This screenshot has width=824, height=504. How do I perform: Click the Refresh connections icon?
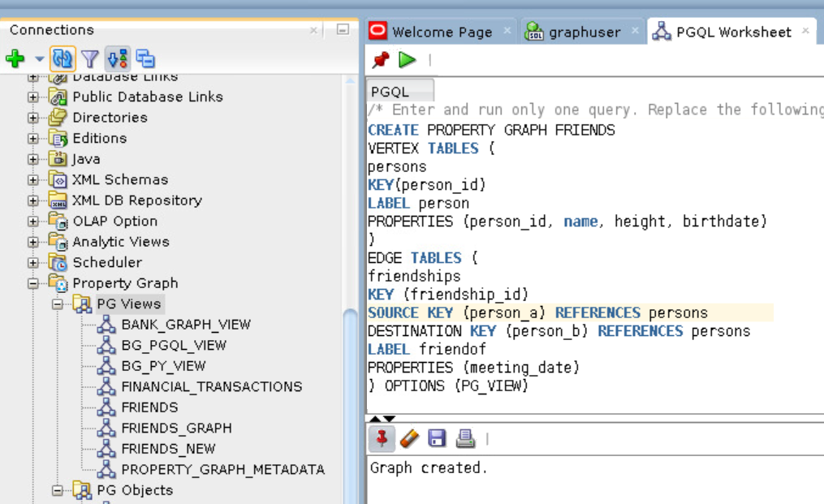tap(63, 58)
